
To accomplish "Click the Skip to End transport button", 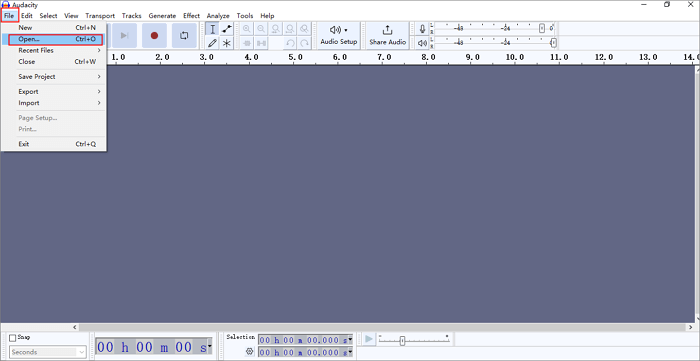I will 125,36.
